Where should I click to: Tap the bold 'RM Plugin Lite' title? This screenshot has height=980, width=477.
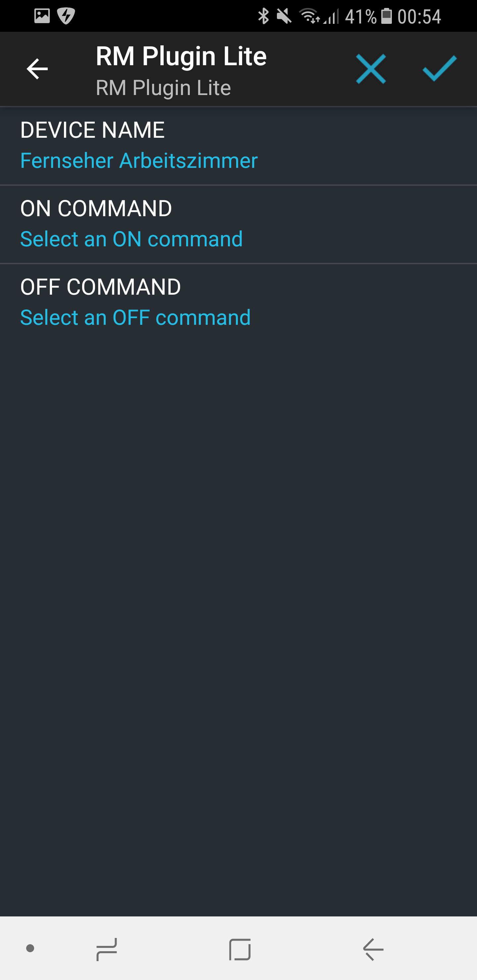coord(181,56)
